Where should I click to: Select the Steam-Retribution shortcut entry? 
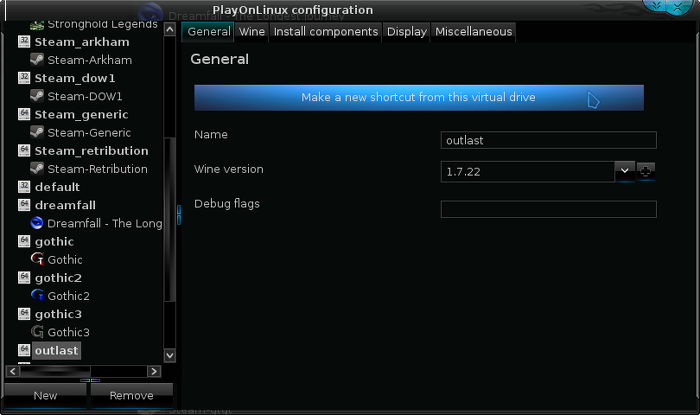coord(97,169)
